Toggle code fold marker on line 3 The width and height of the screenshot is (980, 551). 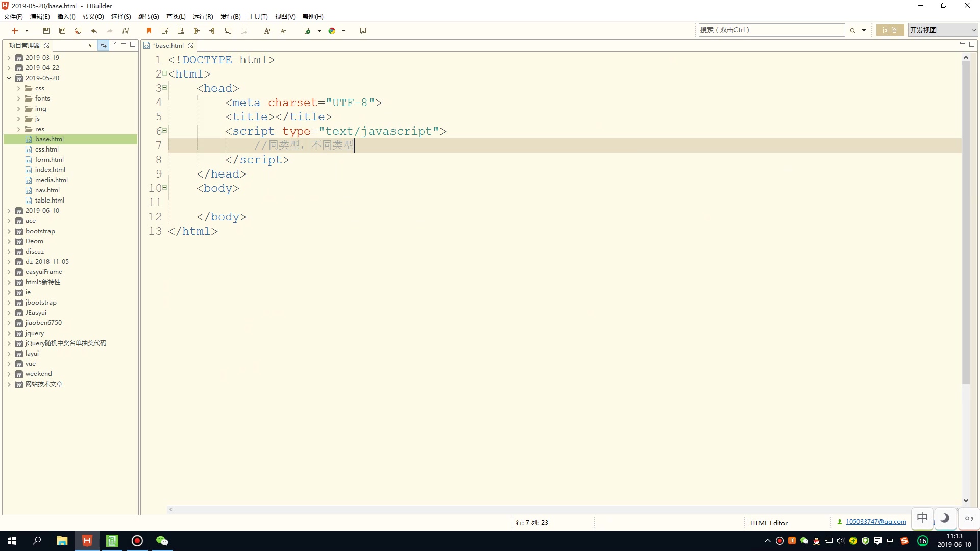[165, 87]
